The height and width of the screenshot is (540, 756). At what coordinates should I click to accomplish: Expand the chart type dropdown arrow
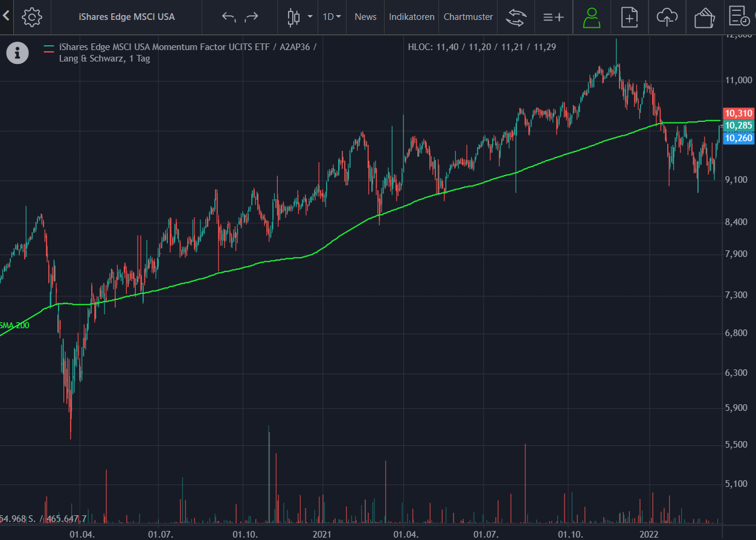click(x=310, y=17)
